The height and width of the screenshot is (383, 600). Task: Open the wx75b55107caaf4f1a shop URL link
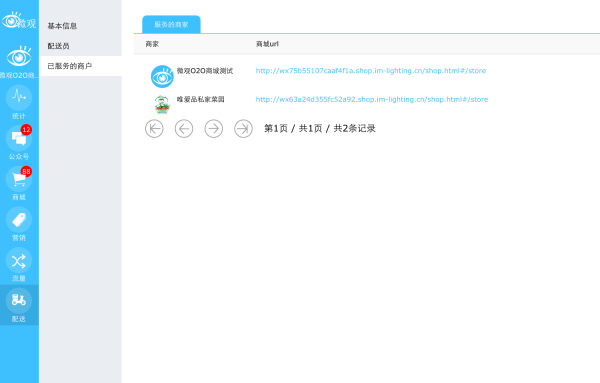(x=370, y=71)
